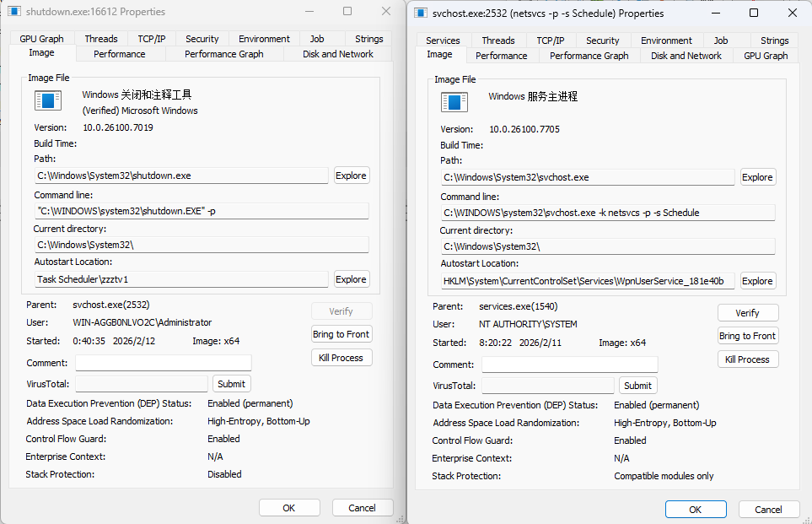Select Disk and Network tab in svchost window

pos(686,56)
